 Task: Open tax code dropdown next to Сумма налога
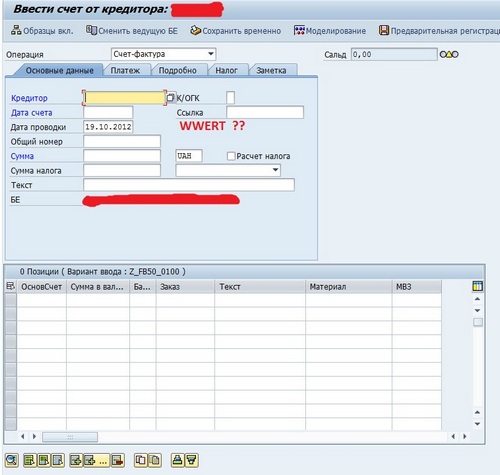click(x=275, y=170)
